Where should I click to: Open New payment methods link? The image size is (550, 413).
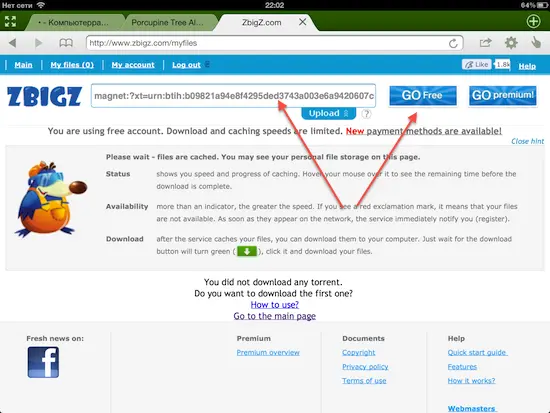[424, 131]
